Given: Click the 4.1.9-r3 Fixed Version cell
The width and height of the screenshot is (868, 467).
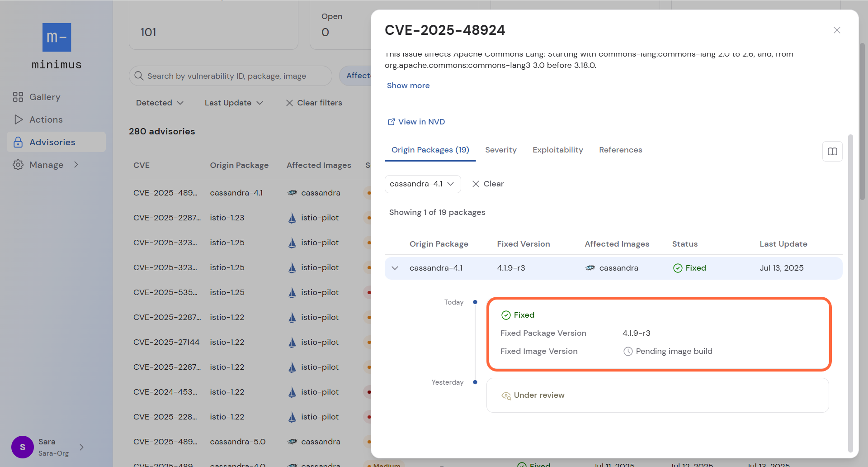Looking at the screenshot, I should [x=511, y=268].
